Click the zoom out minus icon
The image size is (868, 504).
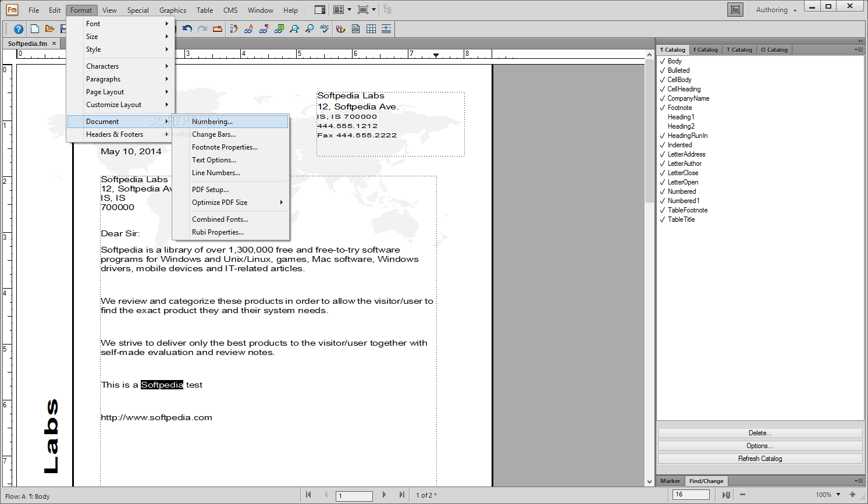[742, 495]
